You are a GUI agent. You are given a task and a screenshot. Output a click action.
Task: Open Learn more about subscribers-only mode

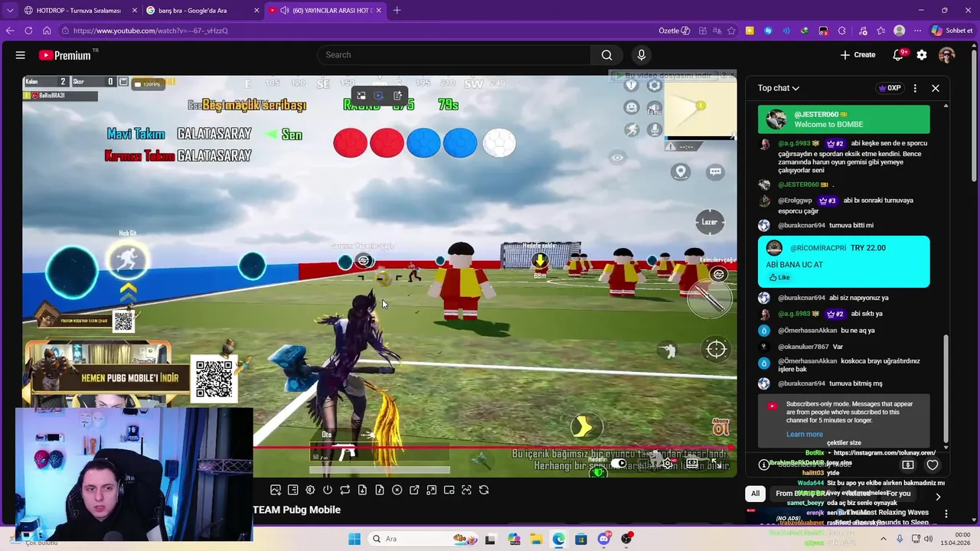pyautogui.click(x=804, y=434)
